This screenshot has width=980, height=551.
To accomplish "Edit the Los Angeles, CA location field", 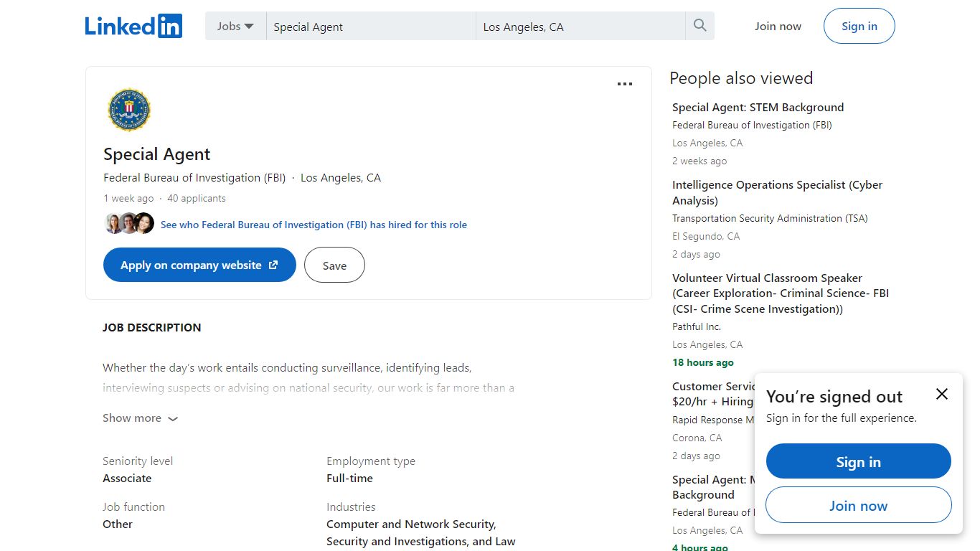I will 580,27.
